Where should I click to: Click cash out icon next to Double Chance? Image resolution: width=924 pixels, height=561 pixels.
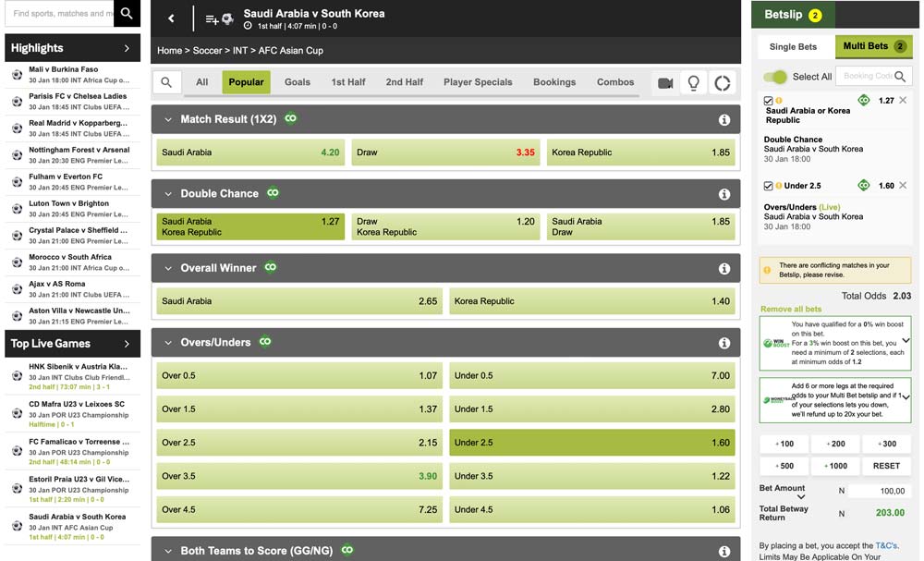point(273,192)
